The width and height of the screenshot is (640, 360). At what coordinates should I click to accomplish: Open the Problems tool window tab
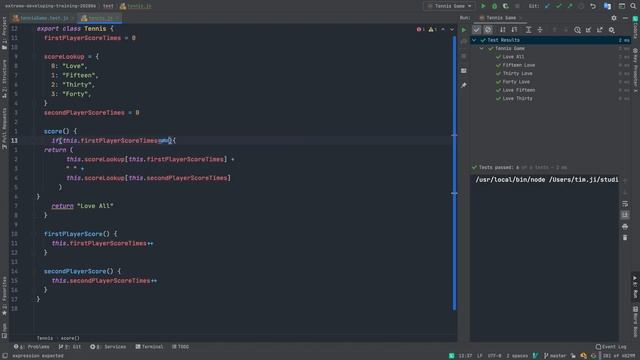point(32,347)
